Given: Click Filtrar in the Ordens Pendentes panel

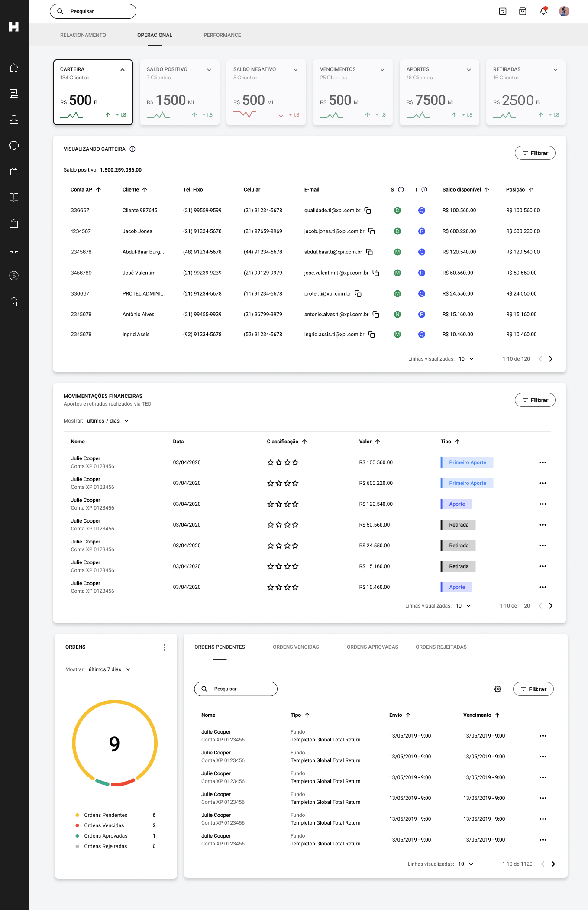Looking at the screenshot, I should [x=533, y=689].
